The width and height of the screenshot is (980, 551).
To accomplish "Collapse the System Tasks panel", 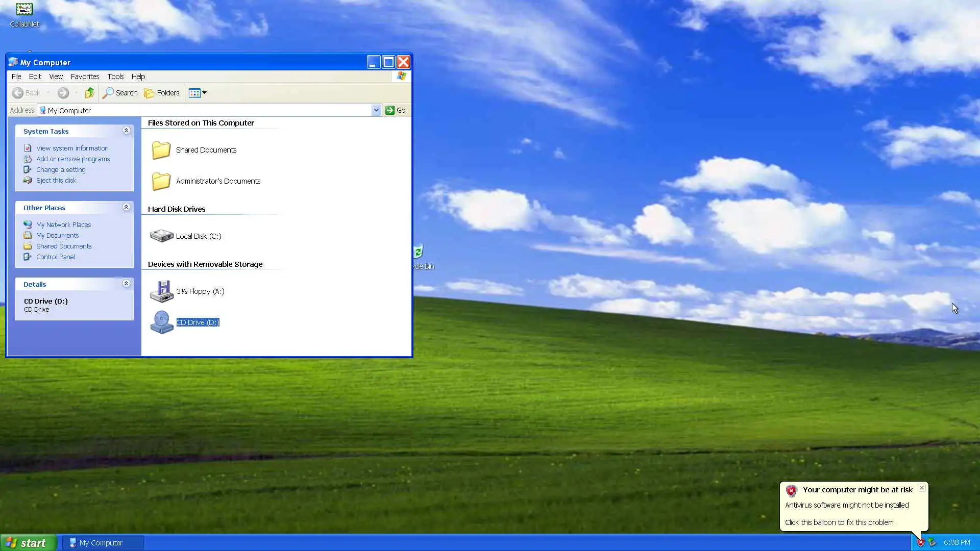I will pyautogui.click(x=126, y=131).
